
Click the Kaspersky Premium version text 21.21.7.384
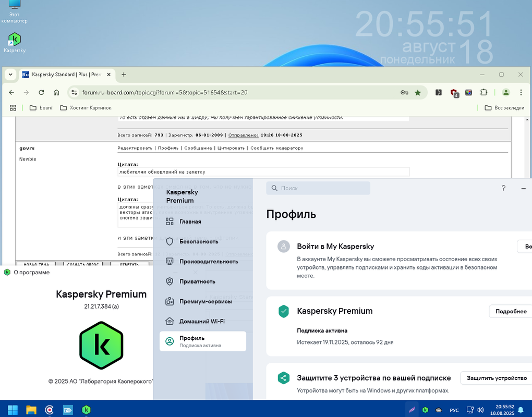(102, 306)
